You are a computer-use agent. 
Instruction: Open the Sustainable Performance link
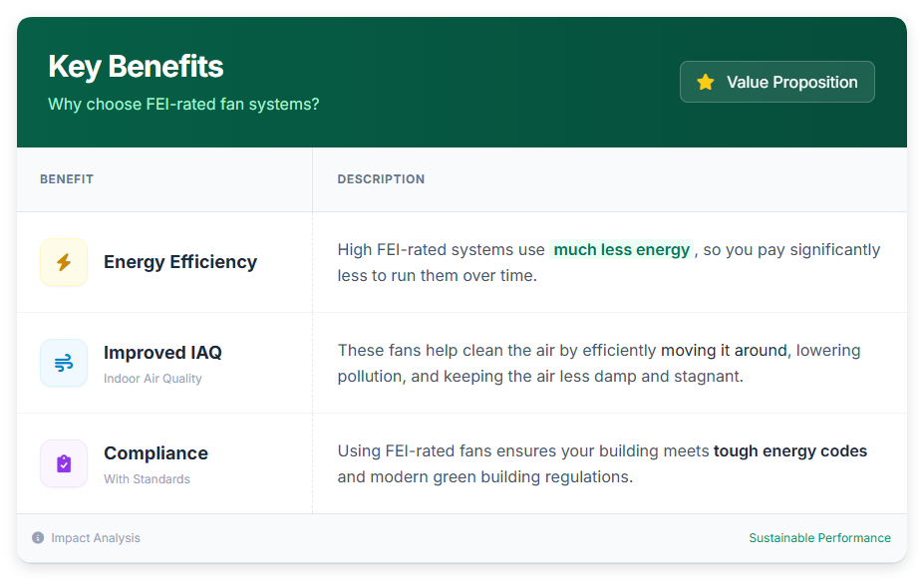click(x=819, y=538)
